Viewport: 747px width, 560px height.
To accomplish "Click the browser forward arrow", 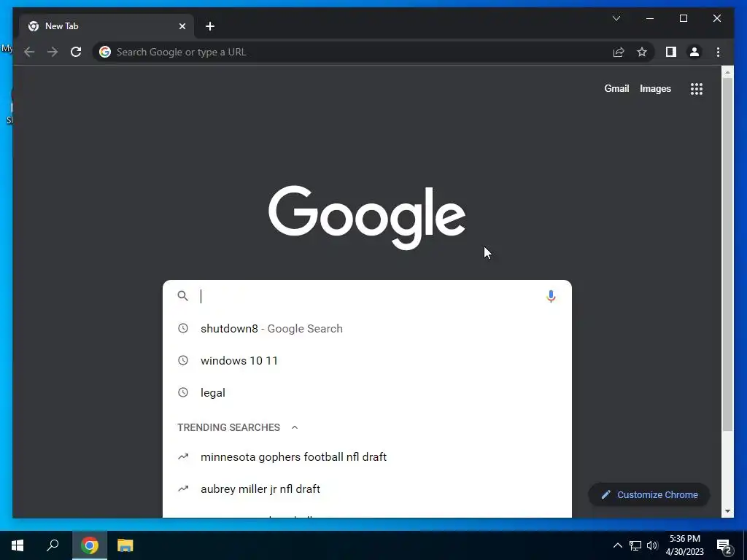I will click(x=53, y=52).
